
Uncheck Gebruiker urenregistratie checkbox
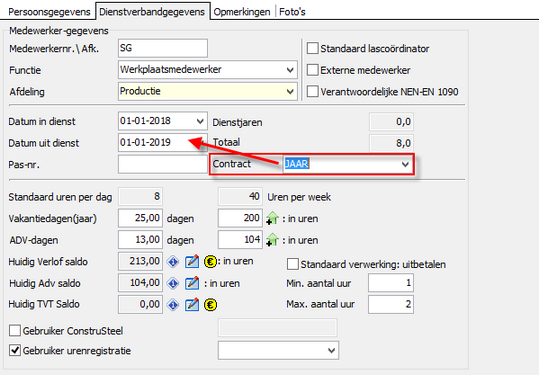pyautogui.click(x=14, y=350)
